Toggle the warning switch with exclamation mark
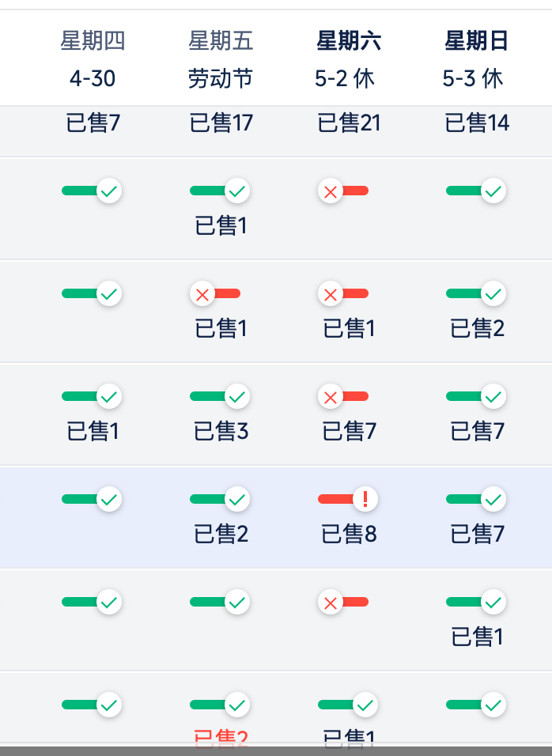Image resolution: width=552 pixels, height=756 pixels. click(343, 499)
